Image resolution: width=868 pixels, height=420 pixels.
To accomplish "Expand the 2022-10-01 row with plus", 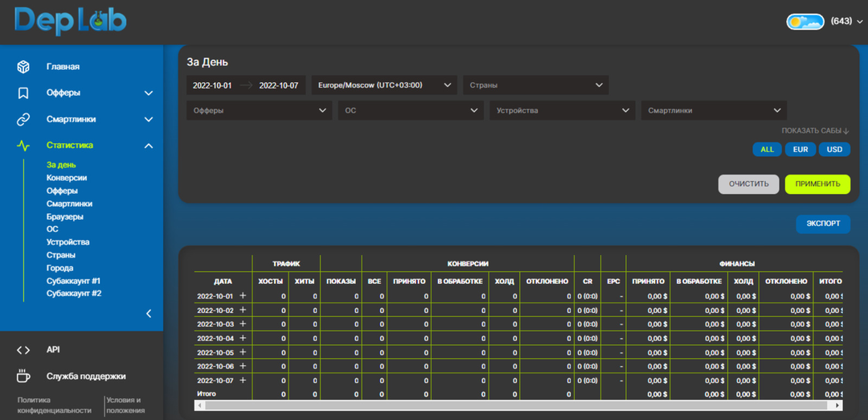I will tap(243, 296).
